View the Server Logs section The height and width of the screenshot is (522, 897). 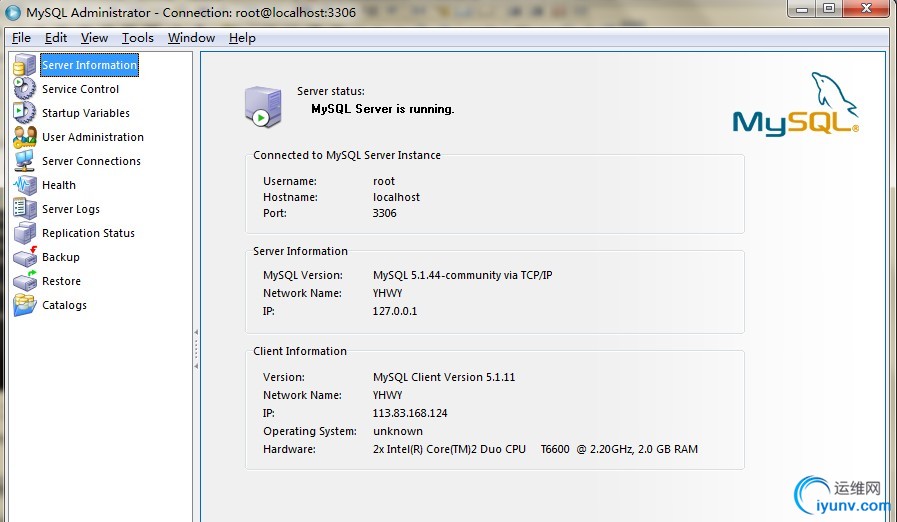(70, 209)
